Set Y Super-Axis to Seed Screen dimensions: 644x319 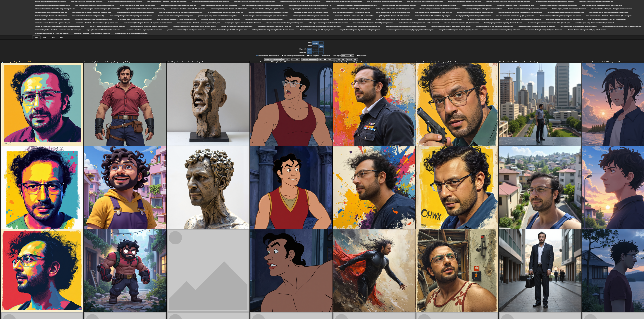pyautogui.click(x=321, y=53)
